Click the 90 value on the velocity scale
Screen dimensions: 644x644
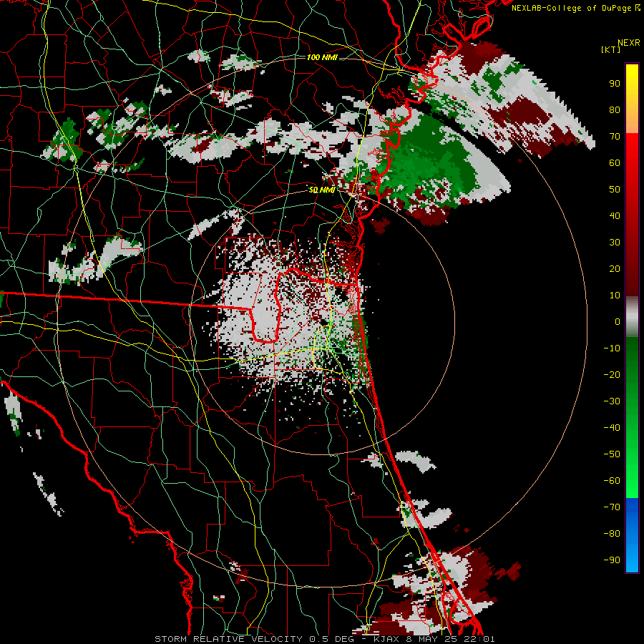click(x=615, y=84)
